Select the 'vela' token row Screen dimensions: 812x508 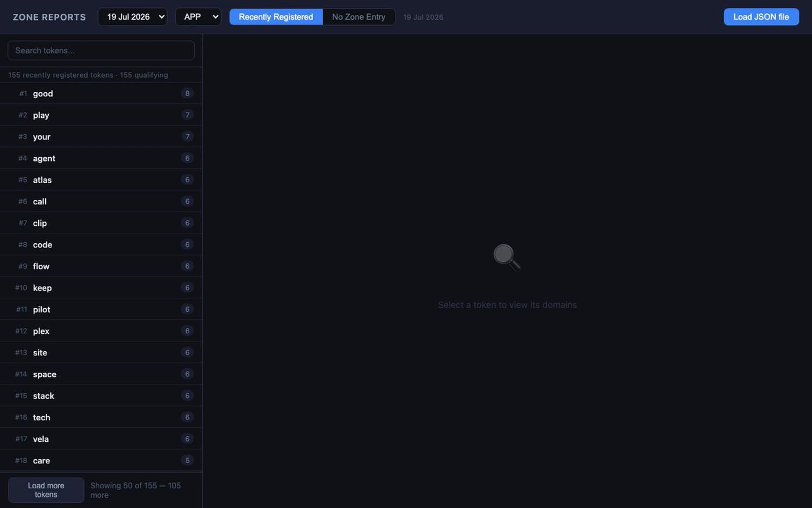coord(101,439)
